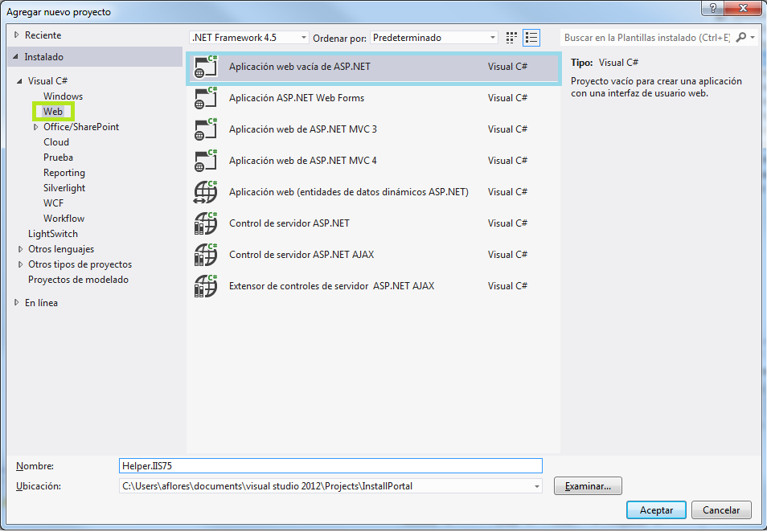Screen dimensions: 767x532
Task: Open the .NET Framework 4.5 version dropdown
Action: click(x=248, y=38)
